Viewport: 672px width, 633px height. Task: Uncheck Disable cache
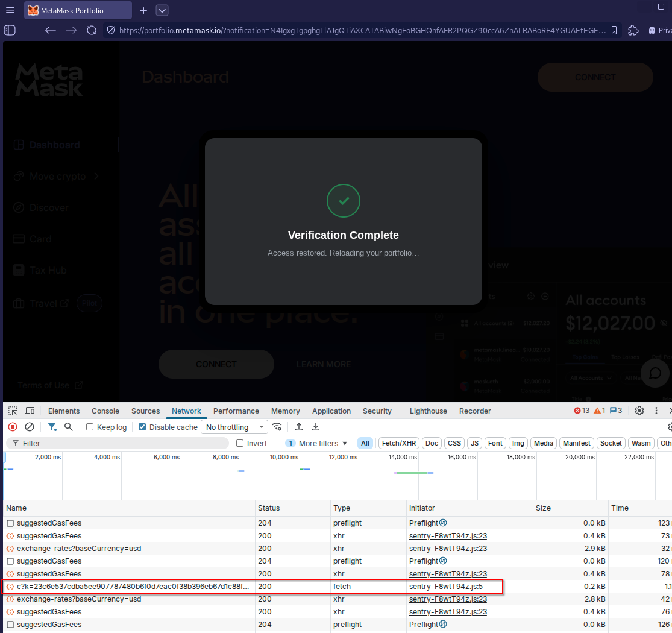(142, 427)
